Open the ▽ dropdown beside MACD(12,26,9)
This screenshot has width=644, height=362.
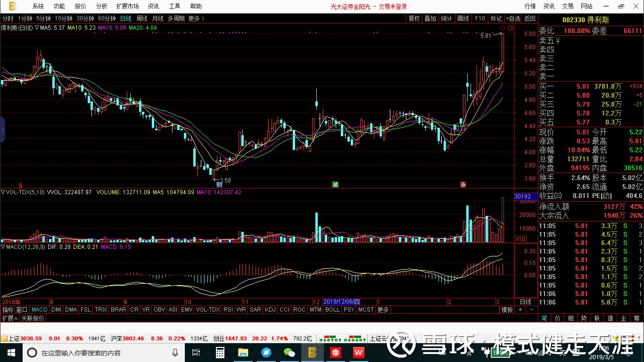[x=3, y=247]
